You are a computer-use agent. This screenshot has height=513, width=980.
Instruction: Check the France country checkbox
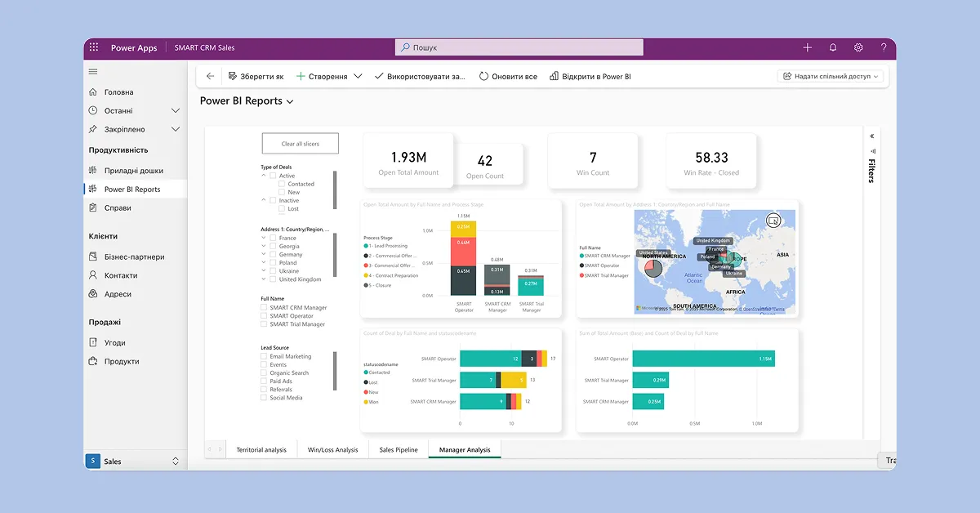point(273,238)
